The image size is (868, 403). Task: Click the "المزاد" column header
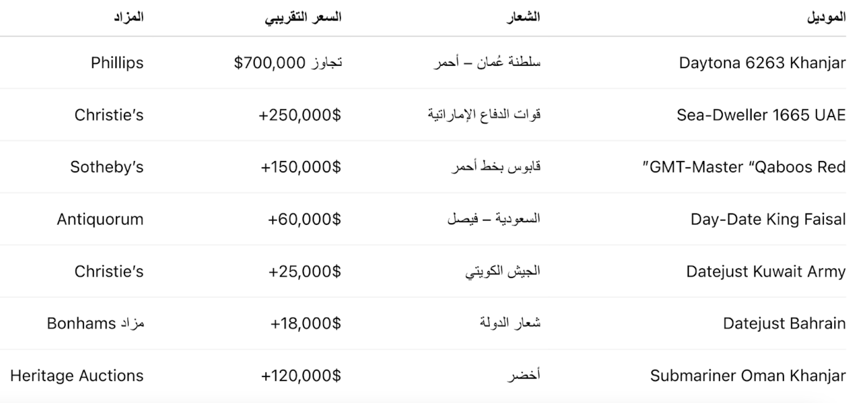click(128, 18)
